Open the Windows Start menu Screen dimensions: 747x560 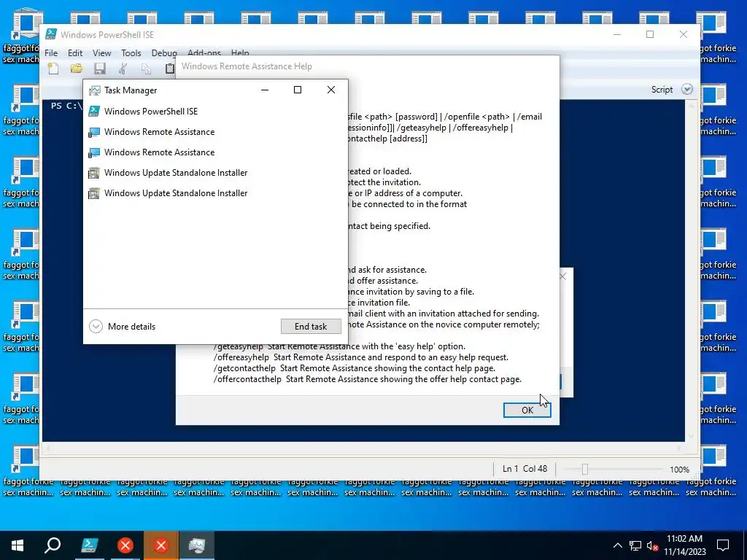[x=18, y=545]
